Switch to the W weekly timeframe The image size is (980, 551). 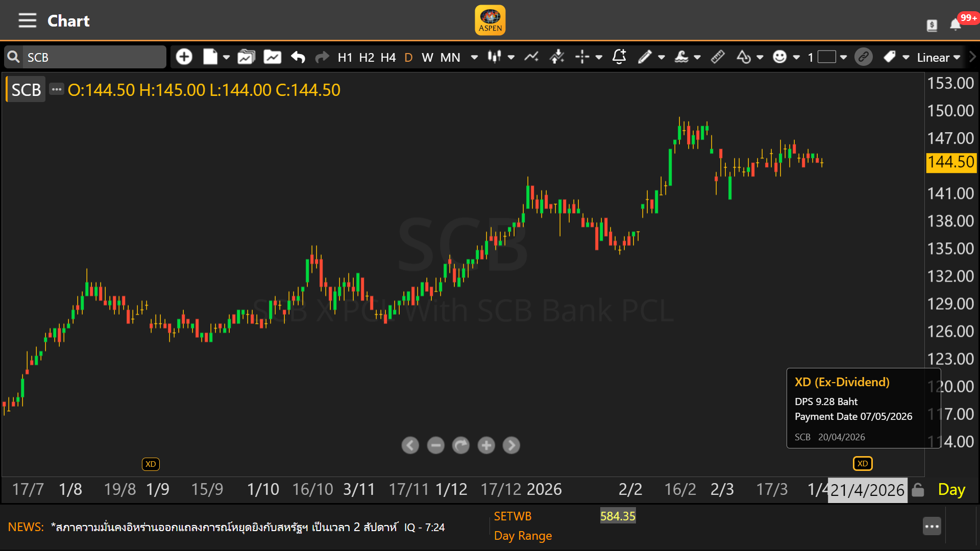pyautogui.click(x=427, y=57)
